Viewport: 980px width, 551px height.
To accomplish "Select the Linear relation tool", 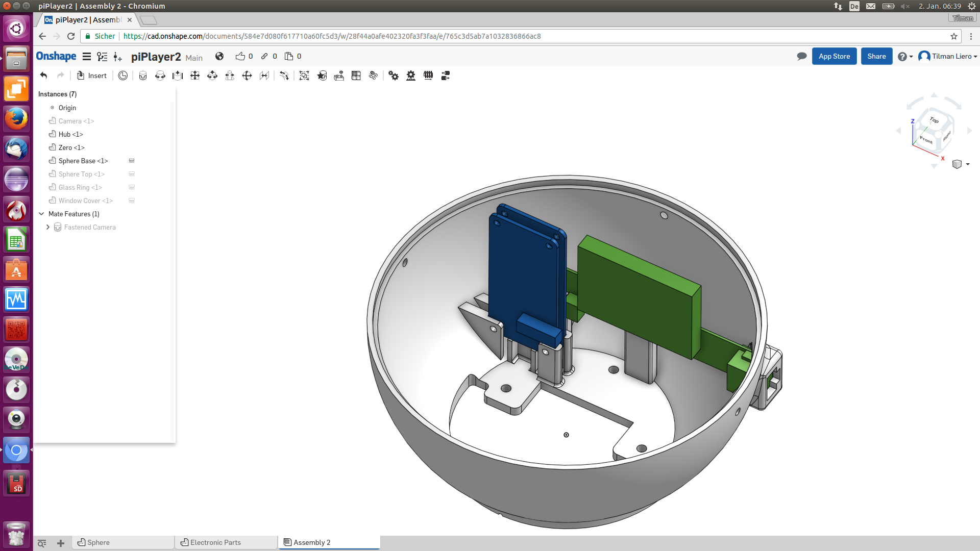I will (446, 76).
